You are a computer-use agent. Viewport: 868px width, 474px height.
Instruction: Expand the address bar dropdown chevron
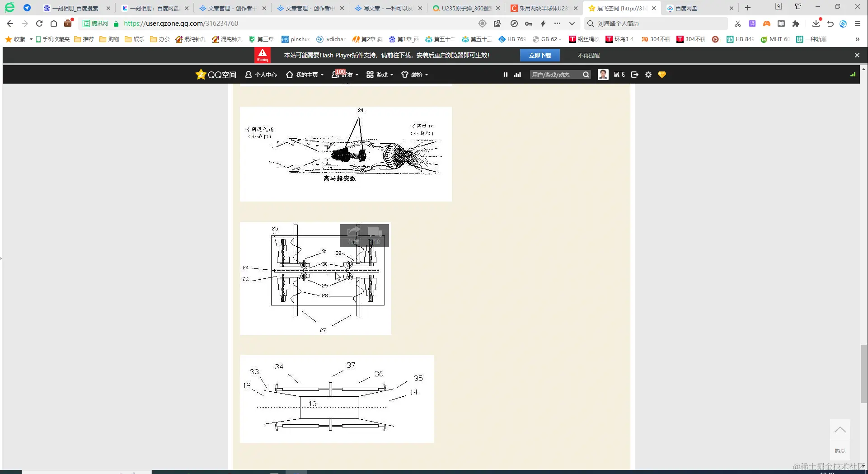click(x=572, y=23)
